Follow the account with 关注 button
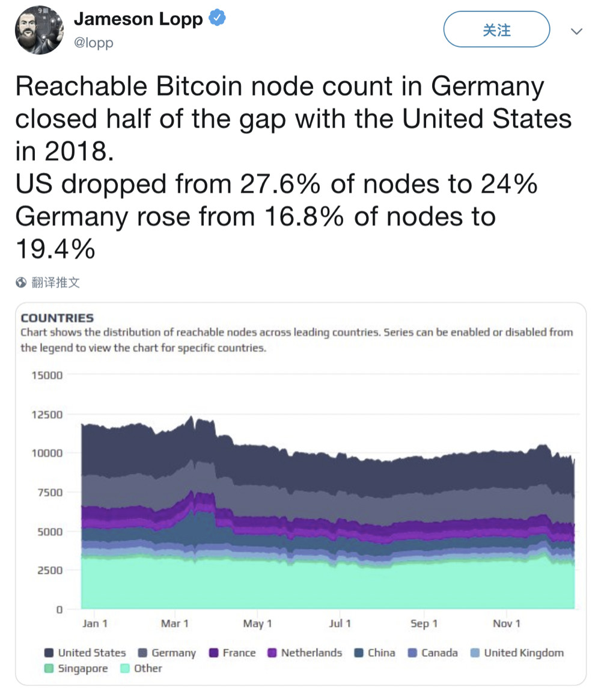Image resolution: width=601 pixels, height=700 pixels. (x=496, y=29)
